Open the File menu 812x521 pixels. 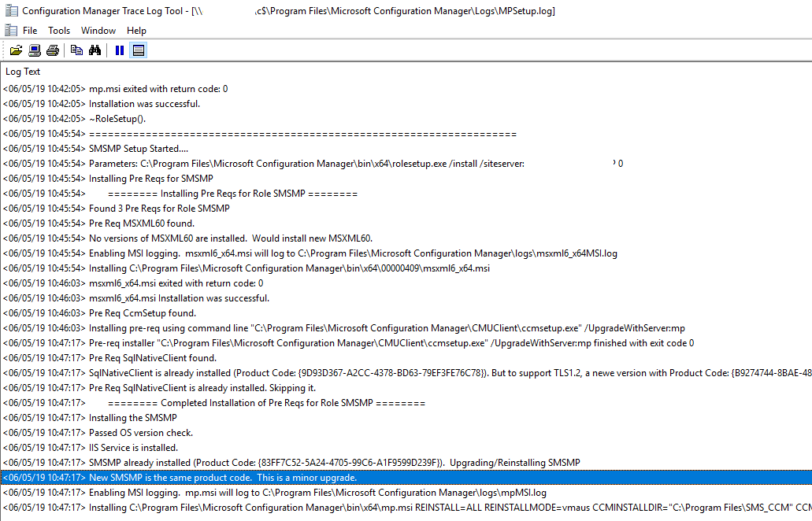(x=30, y=31)
